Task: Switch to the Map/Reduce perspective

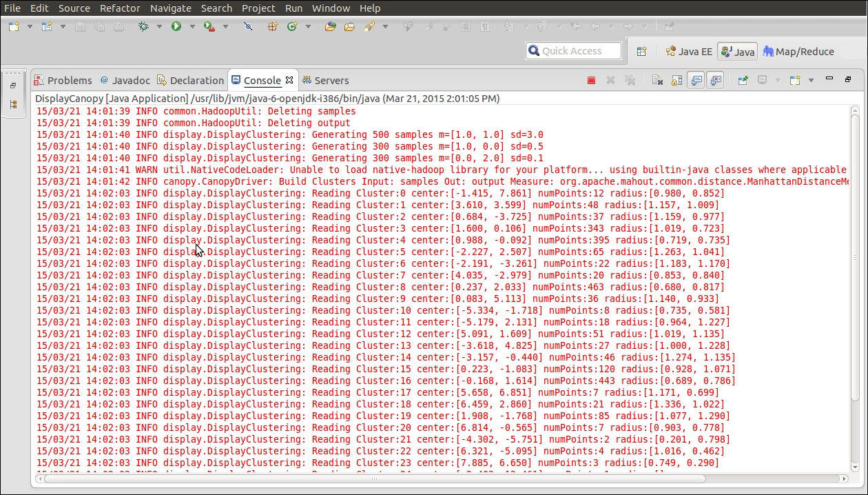Action: tap(798, 50)
